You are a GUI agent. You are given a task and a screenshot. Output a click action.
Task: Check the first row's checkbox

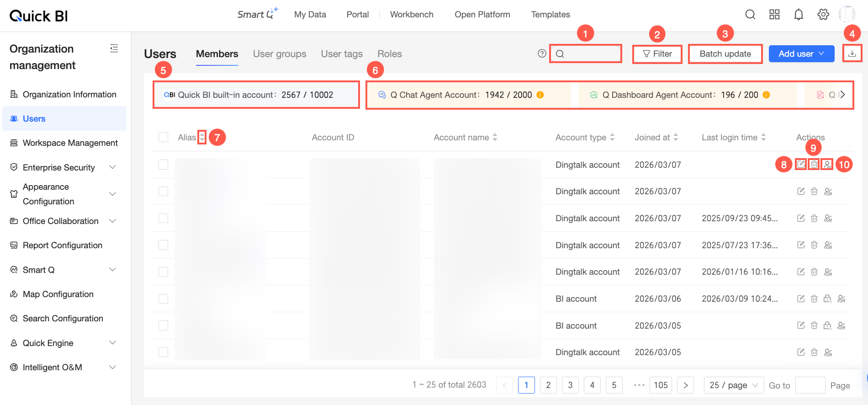coord(163,165)
